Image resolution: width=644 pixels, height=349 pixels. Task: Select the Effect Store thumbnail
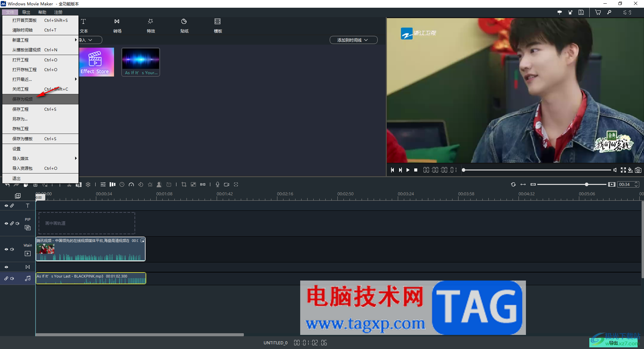tap(97, 62)
